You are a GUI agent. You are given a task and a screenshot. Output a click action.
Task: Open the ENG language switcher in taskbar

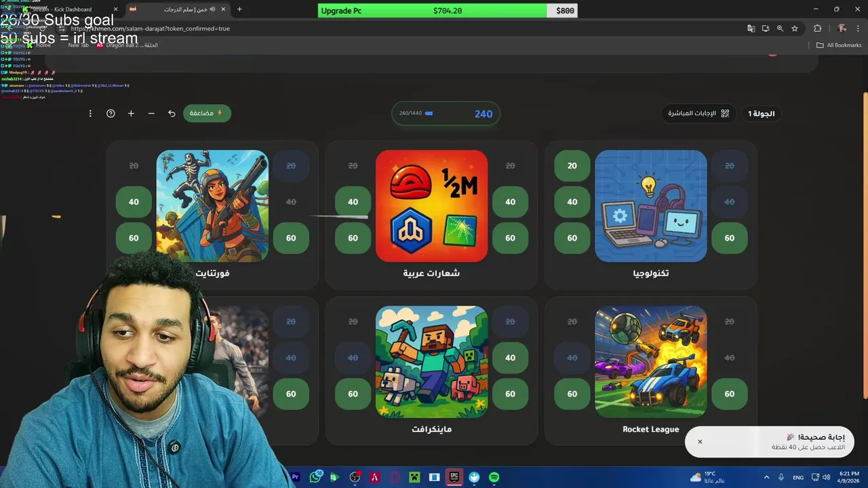798,477
